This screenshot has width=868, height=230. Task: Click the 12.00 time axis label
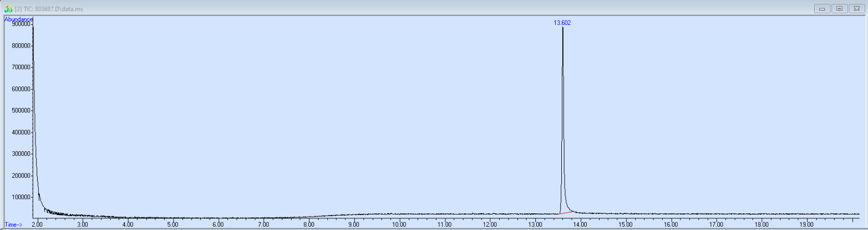490,224
